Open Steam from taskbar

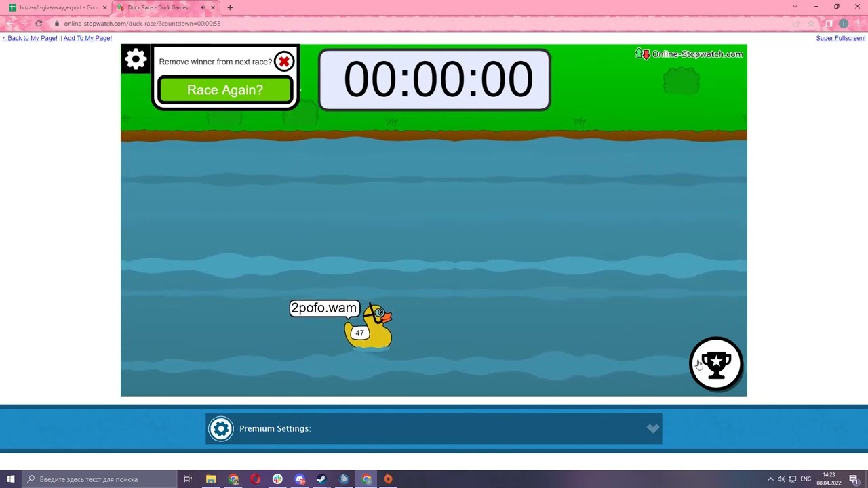point(321,479)
